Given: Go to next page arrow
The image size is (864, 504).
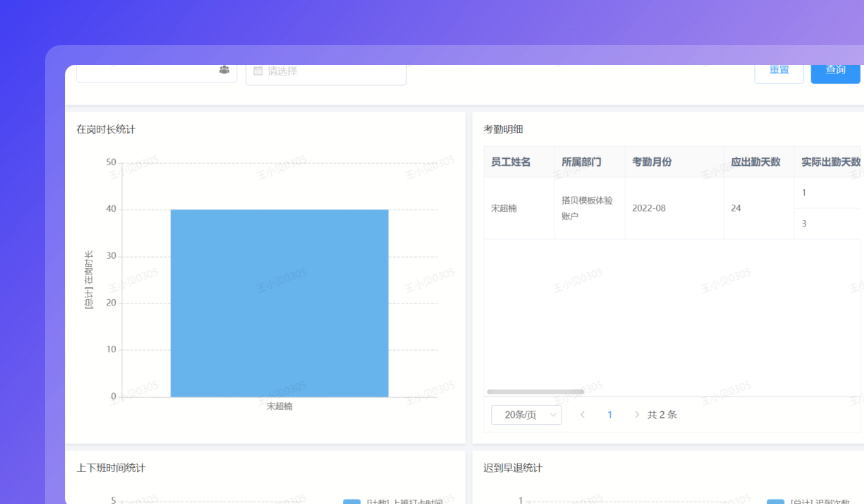Looking at the screenshot, I should (x=636, y=415).
